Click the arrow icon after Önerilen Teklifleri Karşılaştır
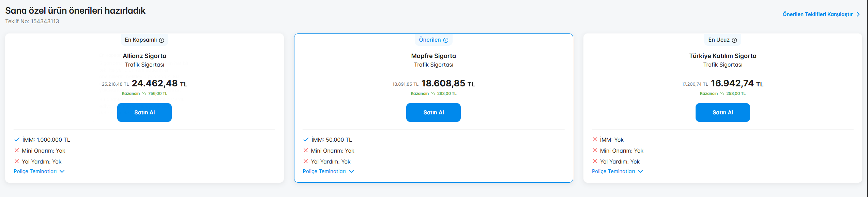Screen dimensions: 868x197 858,14
